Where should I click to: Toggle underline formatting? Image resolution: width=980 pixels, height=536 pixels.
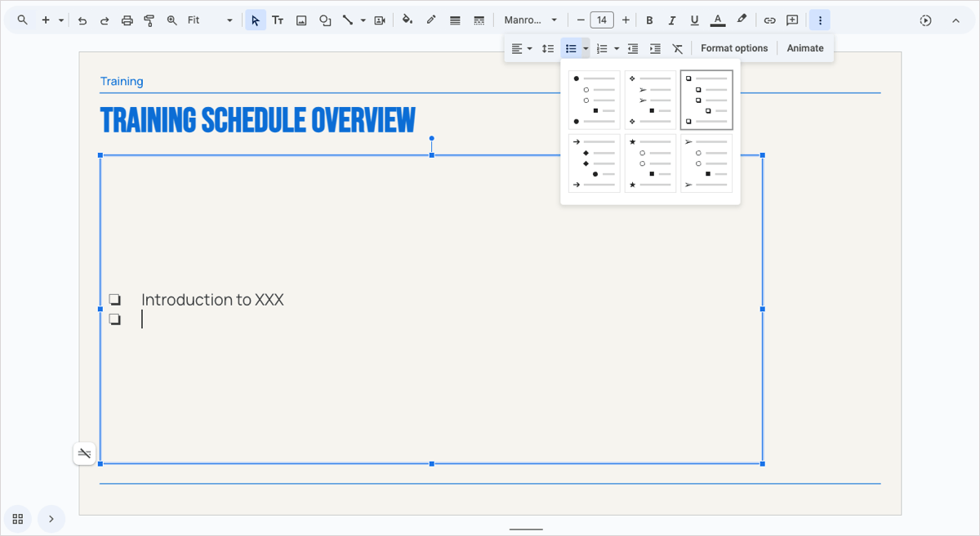coord(694,20)
